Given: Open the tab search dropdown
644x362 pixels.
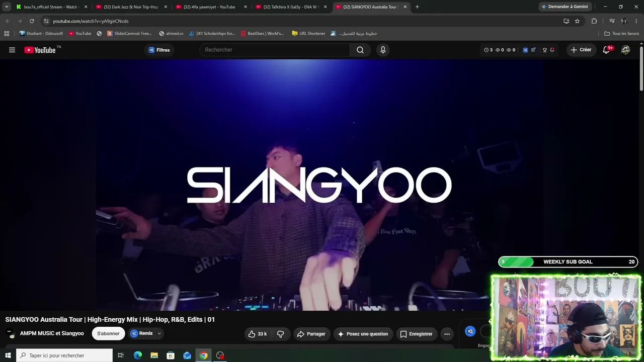Looking at the screenshot, I should click(7, 7).
